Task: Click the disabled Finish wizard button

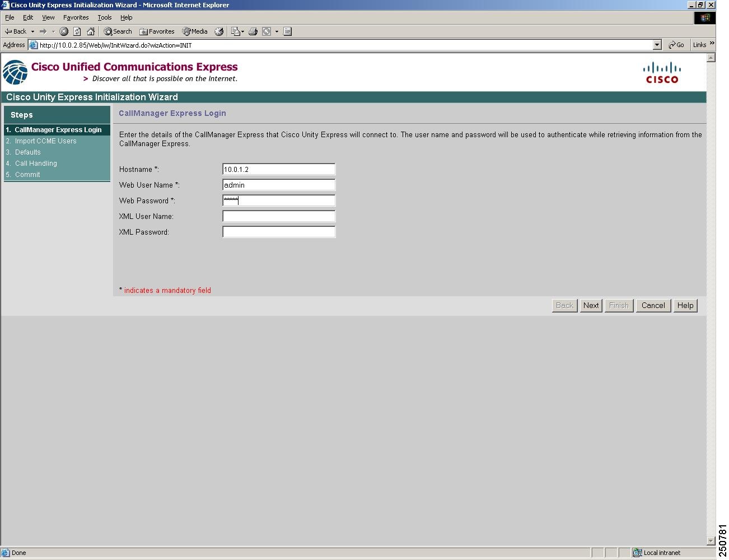Action: point(619,305)
